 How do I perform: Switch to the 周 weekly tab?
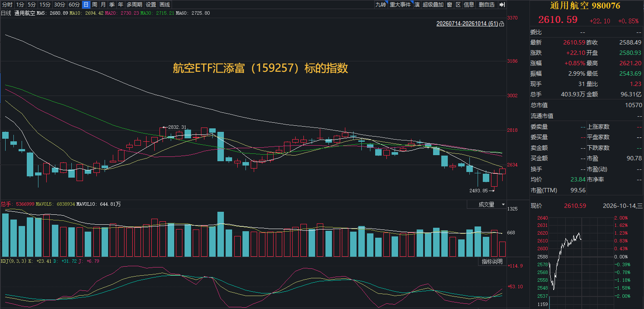pyautogui.click(x=94, y=5)
